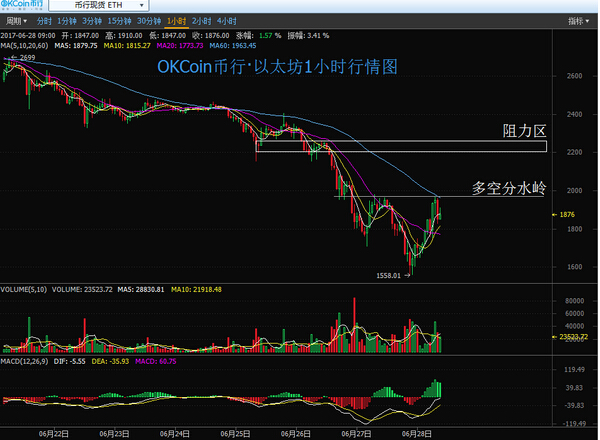Image resolution: width=600 pixels, height=440 pixels.
Task: Click the current price tag 1876
Action: [x=568, y=214]
